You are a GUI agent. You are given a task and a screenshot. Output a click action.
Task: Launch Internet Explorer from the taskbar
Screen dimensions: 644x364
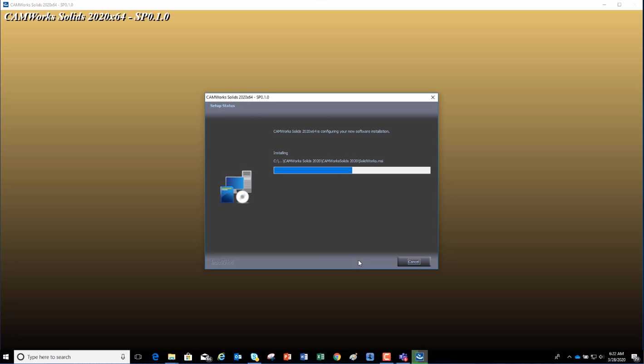pyautogui.click(x=221, y=357)
